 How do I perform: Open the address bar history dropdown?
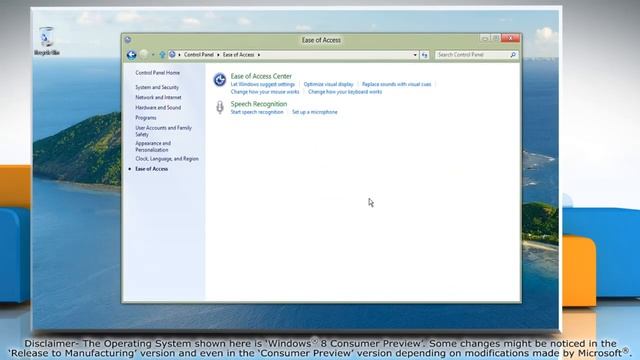(415, 55)
